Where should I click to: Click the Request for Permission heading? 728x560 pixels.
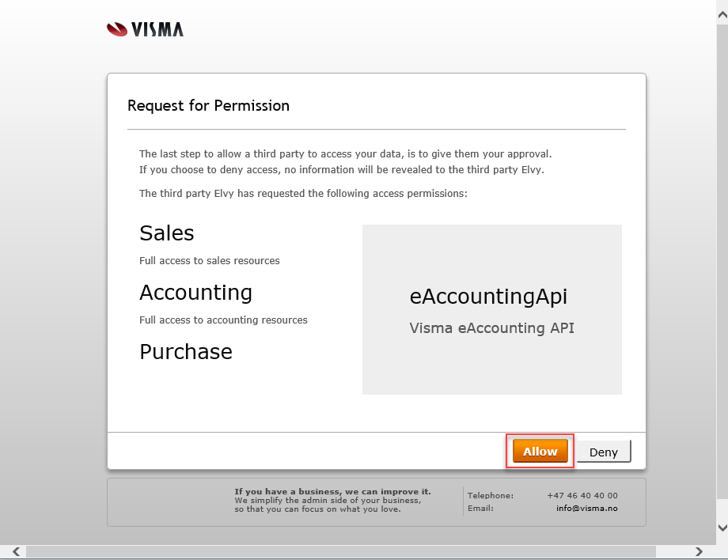click(x=208, y=106)
